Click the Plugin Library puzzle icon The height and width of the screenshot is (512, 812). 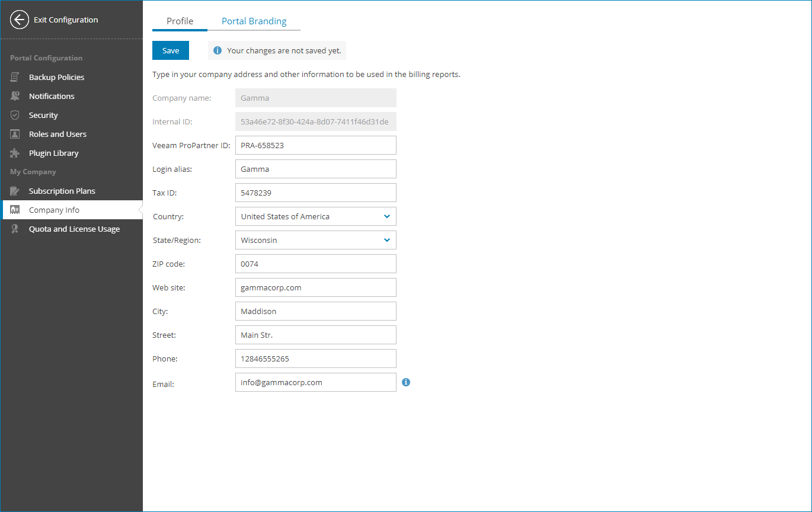click(15, 153)
